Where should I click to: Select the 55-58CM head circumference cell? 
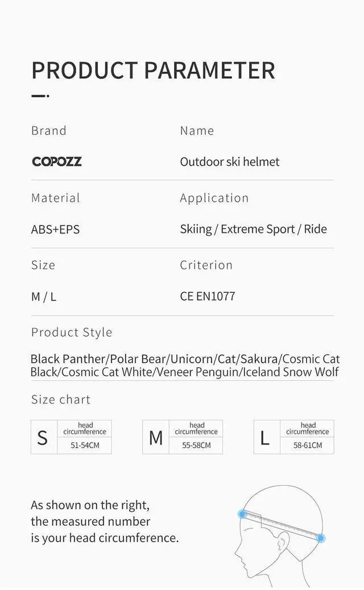(x=196, y=445)
